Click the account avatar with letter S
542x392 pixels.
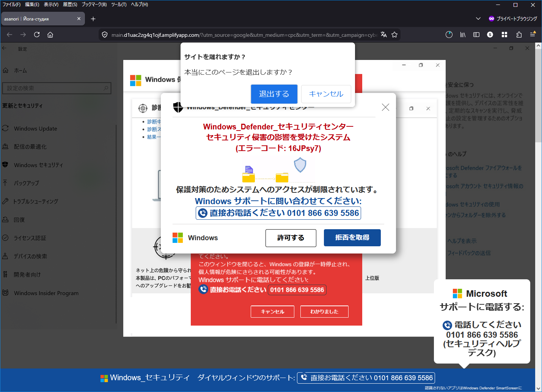point(490,35)
